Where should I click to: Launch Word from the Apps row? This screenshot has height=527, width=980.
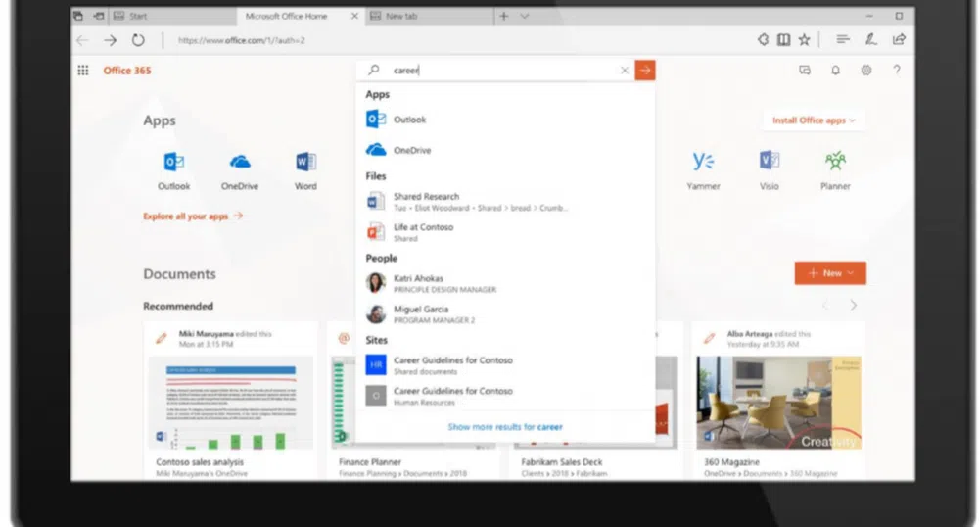(305, 162)
